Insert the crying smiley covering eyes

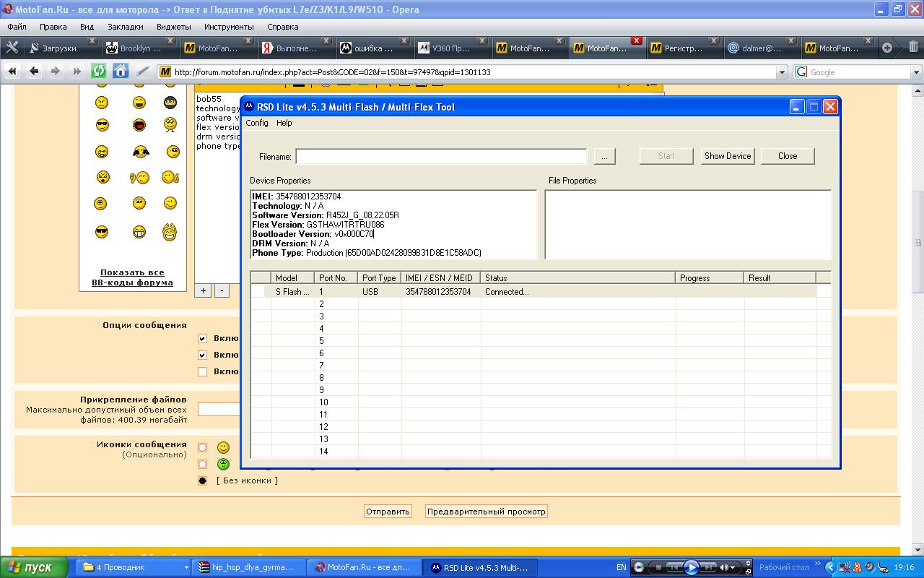pos(141,152)
